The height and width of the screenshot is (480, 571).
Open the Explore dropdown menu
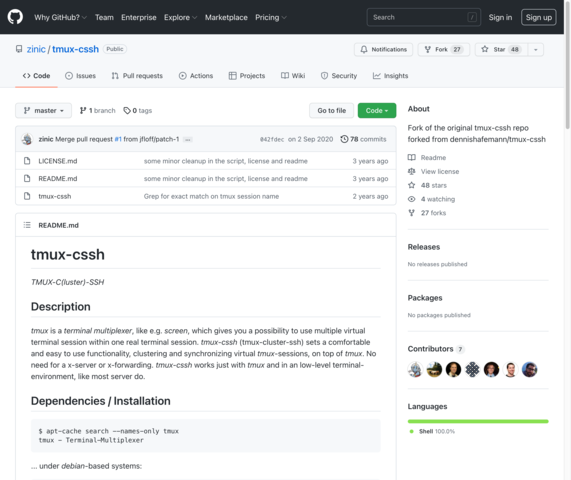click(x=180, y=17)
